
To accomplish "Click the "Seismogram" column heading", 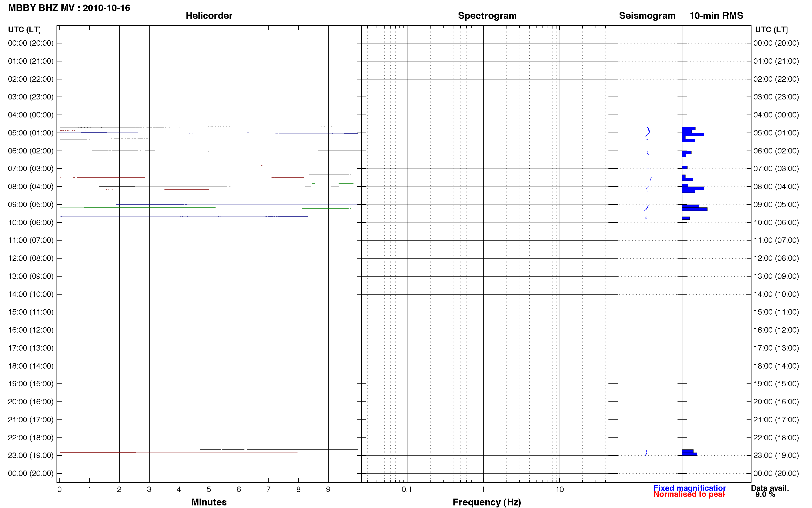I will [647, 15].
